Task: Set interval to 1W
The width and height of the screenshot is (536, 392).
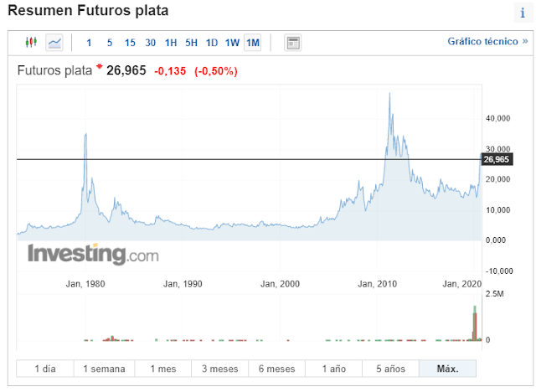Action: click(x=232, y=43)
